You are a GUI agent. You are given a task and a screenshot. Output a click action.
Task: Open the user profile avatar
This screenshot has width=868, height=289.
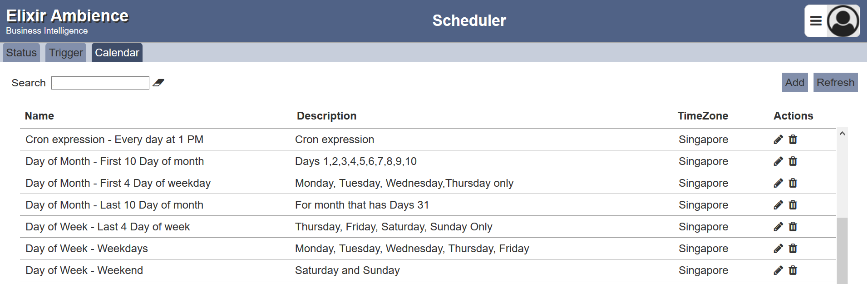click(x=843, y=21)
